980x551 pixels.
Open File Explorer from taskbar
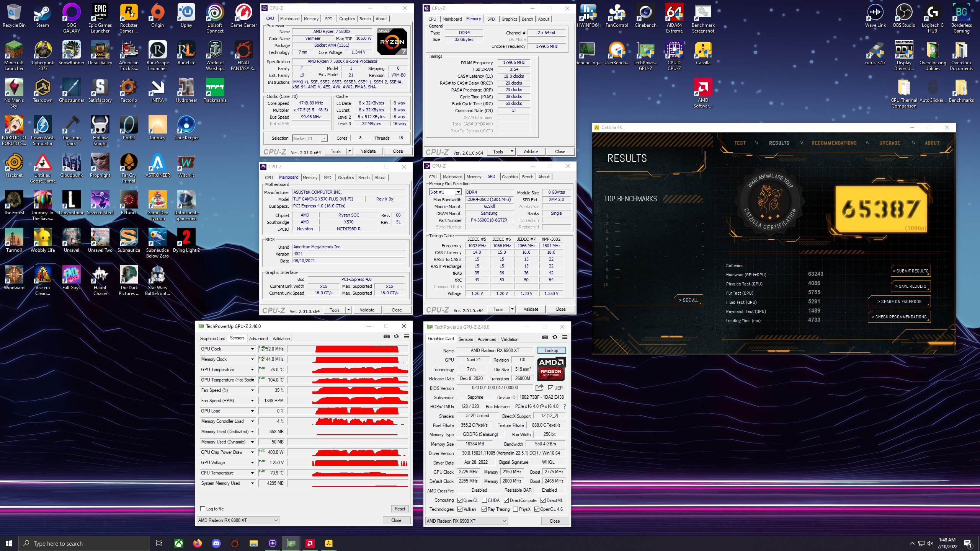254,543
